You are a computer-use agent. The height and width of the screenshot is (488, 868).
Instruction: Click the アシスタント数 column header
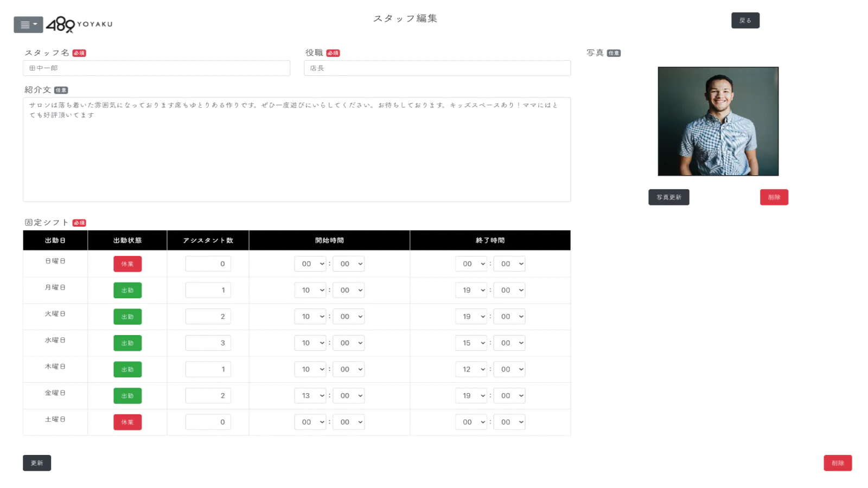click(x=208, y=240)
